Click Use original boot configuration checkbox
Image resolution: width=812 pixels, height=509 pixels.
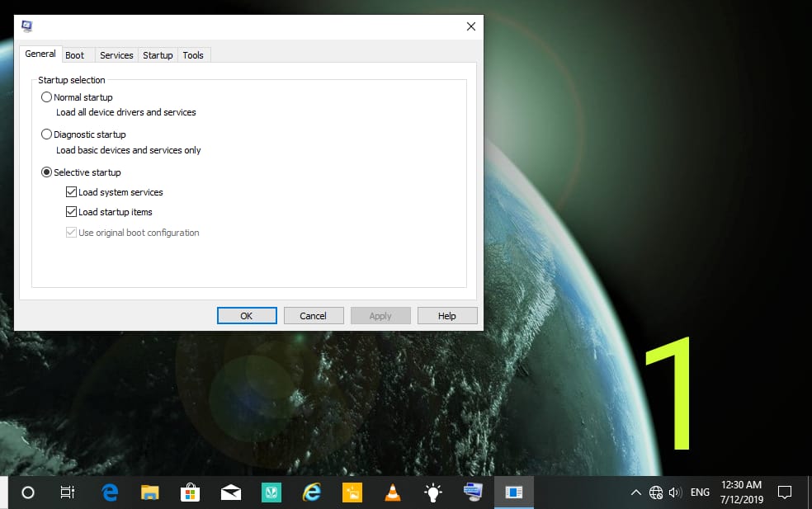[x=71, y=233]
